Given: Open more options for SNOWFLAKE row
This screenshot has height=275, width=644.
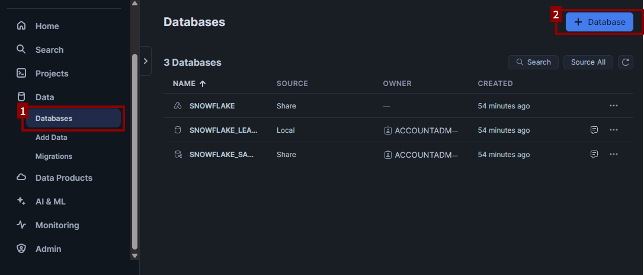Looking at the screenshot, I should point(614,105).
